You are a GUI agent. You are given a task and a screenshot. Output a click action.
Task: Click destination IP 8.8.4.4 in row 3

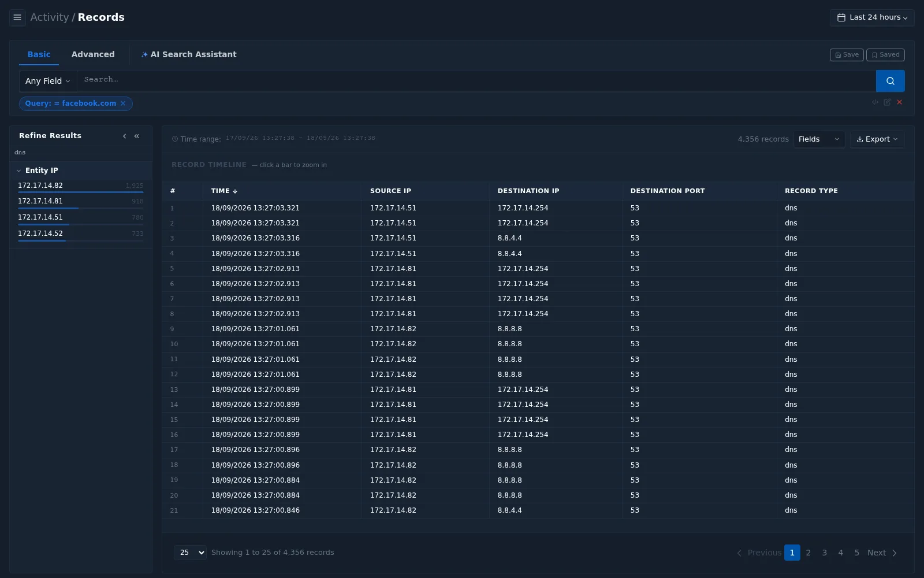click(x=509, y=238)
